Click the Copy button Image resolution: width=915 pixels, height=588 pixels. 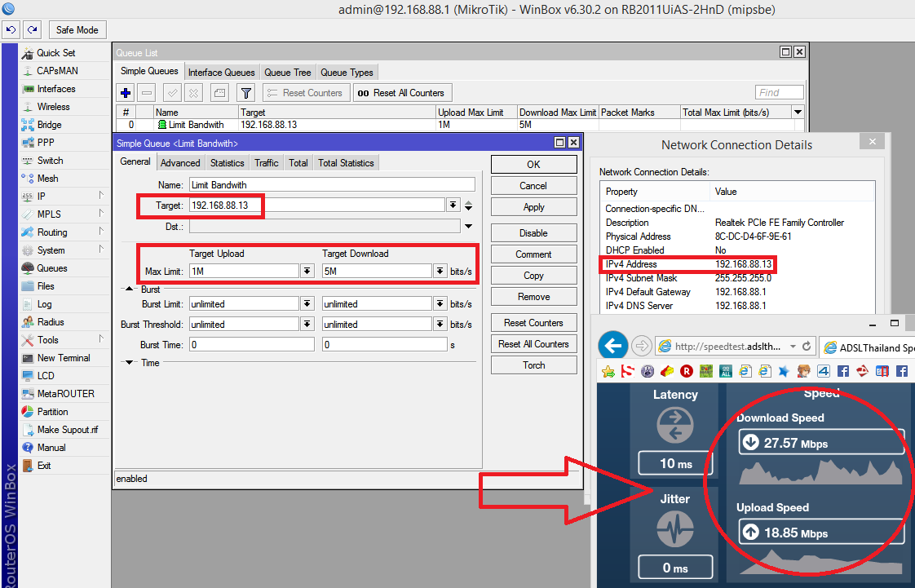point(533,276)
